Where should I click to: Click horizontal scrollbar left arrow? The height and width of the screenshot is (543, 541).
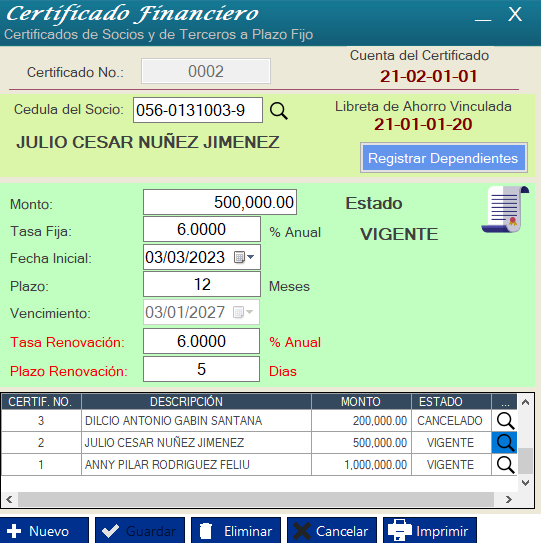9,499
